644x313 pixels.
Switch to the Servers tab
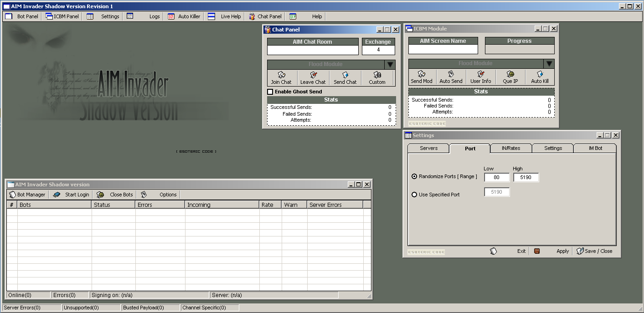pos(428,148)
